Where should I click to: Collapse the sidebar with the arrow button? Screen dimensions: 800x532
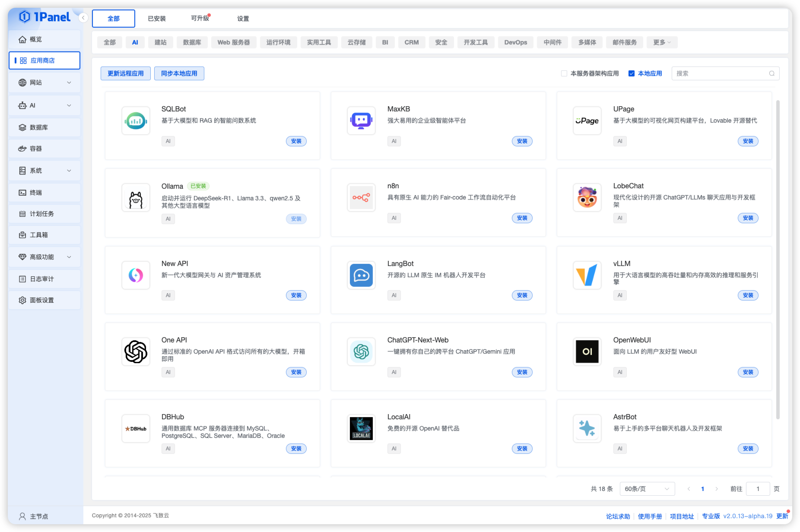click(83, 18)
